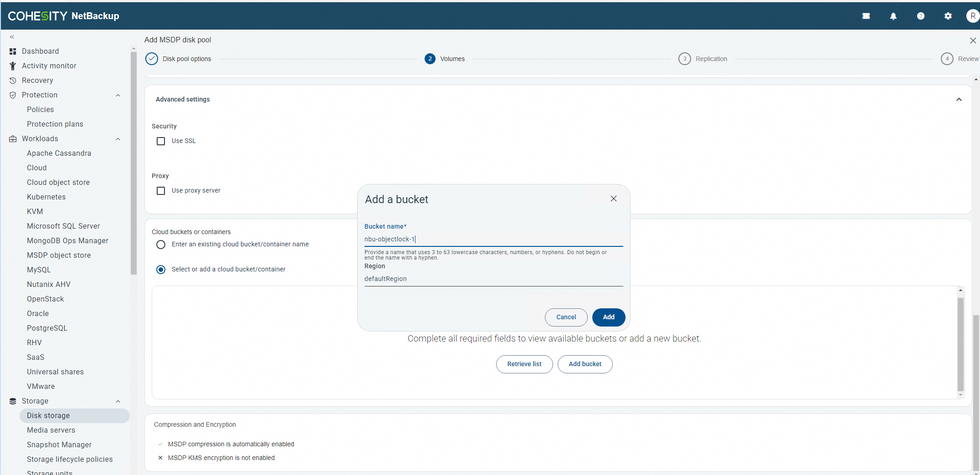Open Microsoft SQL Server workload
980x475 pixels.
point(63,226)
